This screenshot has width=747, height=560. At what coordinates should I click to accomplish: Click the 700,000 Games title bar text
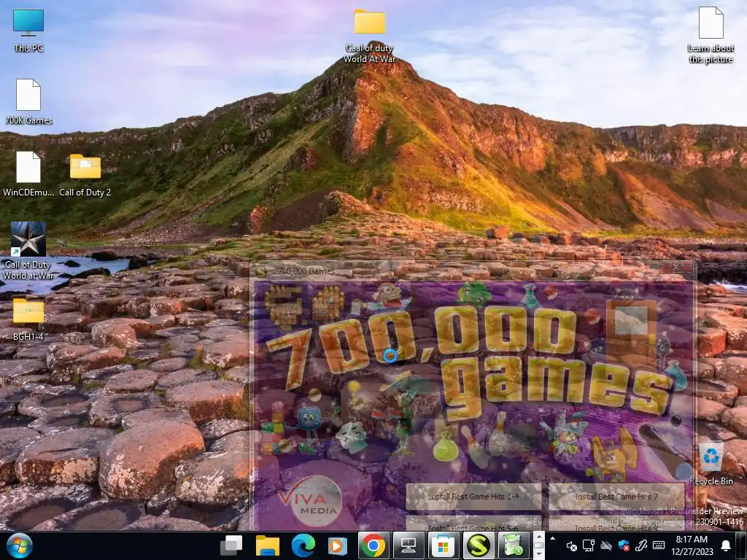click(x=306, y=271)
